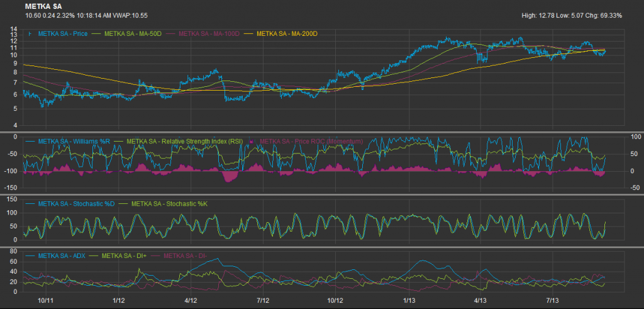Image resolution: width=644 pixels, height=309 pixels.
Task: Click the 7/12 date axis label
Action: click(263, 300)
